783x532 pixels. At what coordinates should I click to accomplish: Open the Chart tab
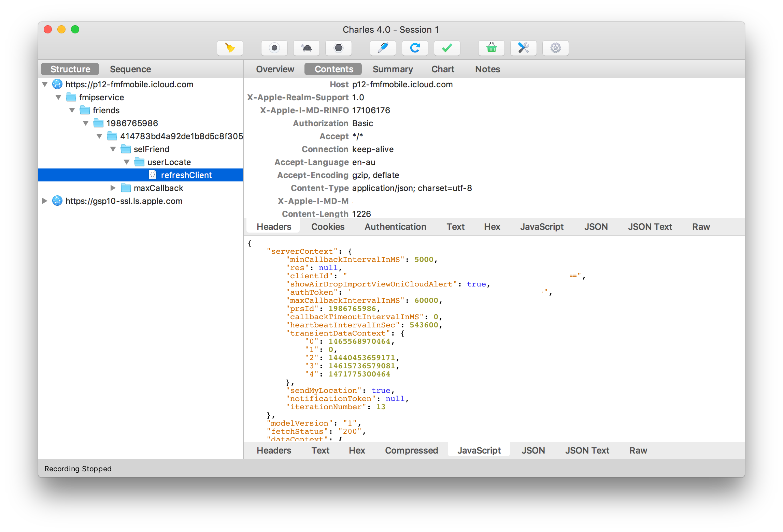[x=443, y=69]
